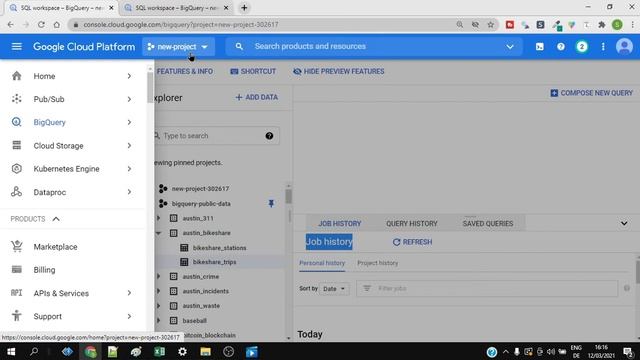Switch to second SQL workspace browser tab

pyautogui.click(x=176, y=8)
